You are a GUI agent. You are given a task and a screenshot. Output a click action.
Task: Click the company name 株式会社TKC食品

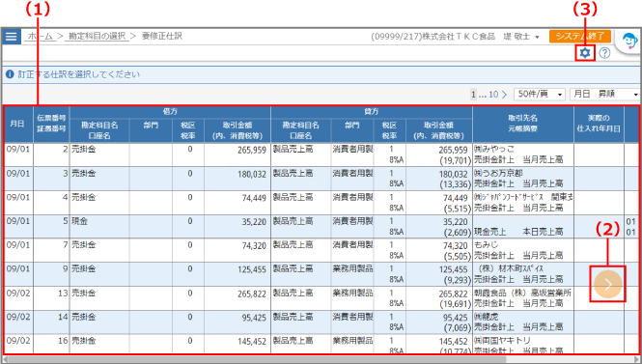click(x=459, y=37)
